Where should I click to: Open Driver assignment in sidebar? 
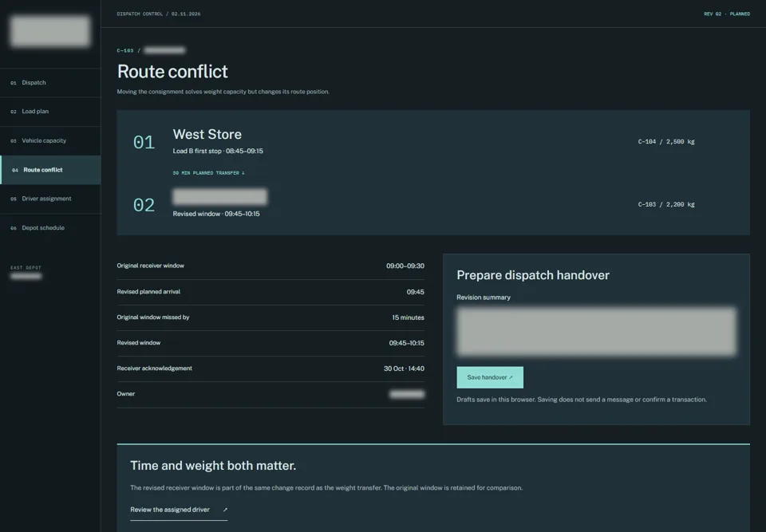coord(50,199)
